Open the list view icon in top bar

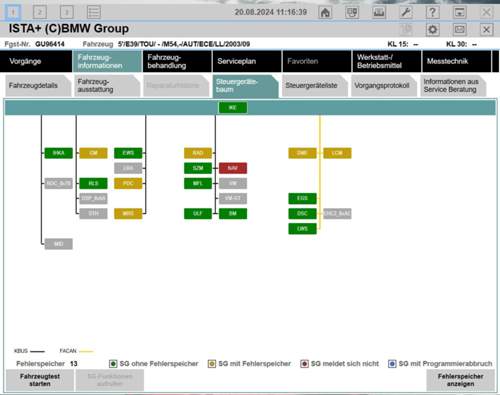(94, 12)
